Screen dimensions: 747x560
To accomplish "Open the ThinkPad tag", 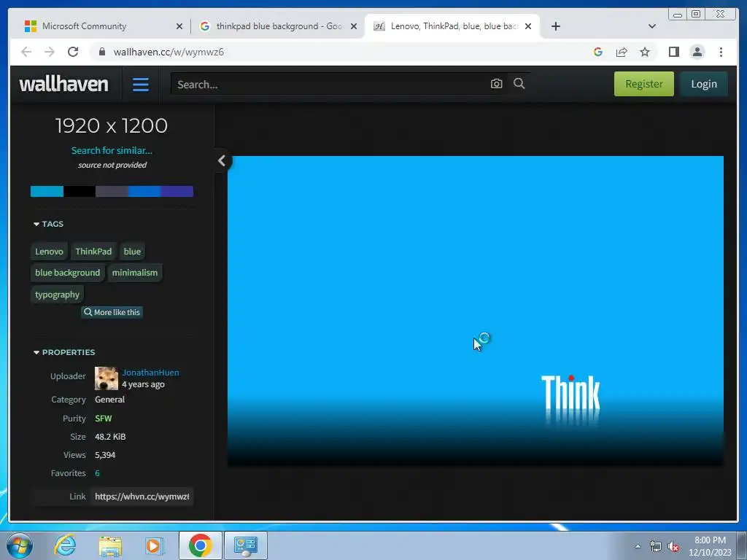I will (x=93, y=252).
